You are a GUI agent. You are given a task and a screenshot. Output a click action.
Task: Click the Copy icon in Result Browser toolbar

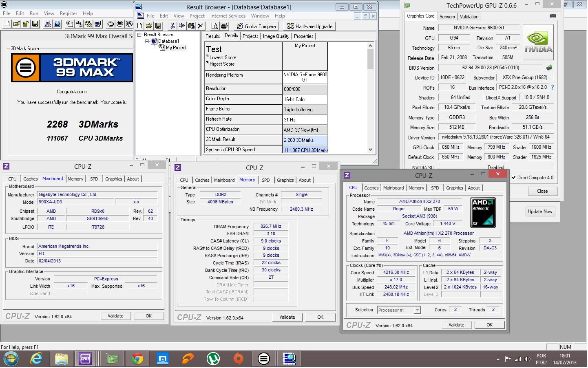tap(182, 26)
